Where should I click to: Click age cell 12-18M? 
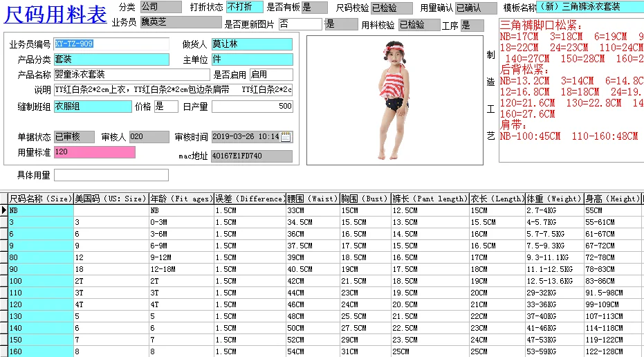(x=181, y=270)
